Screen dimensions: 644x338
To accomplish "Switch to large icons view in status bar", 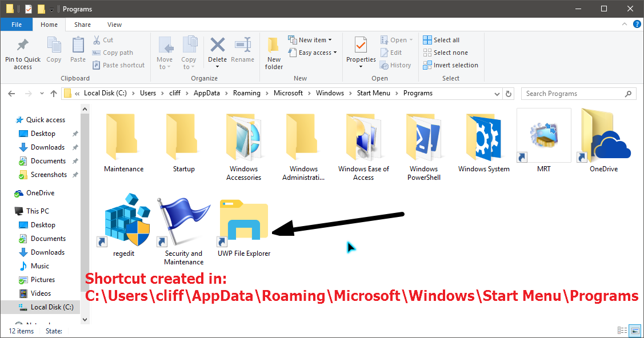I will click(635, 331).
